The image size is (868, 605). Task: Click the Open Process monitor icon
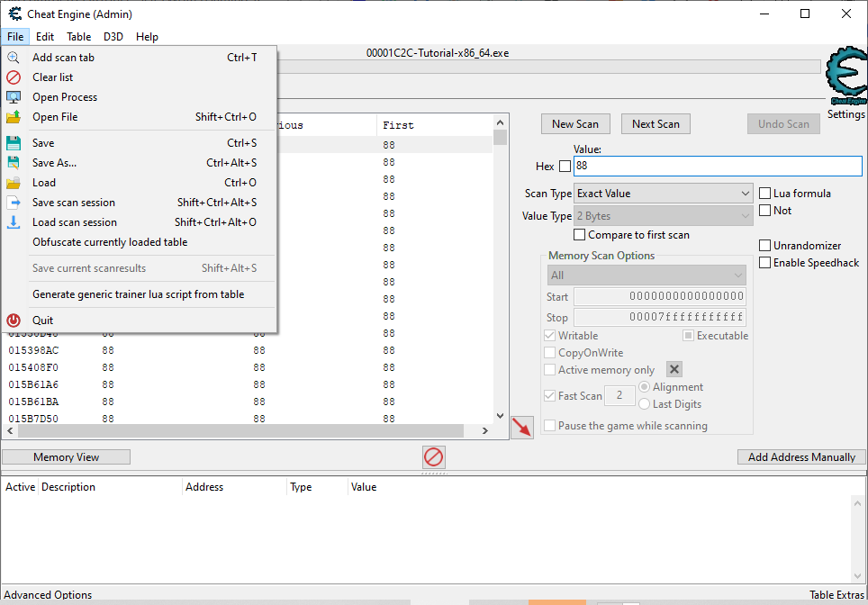click(x=14, y=97)
